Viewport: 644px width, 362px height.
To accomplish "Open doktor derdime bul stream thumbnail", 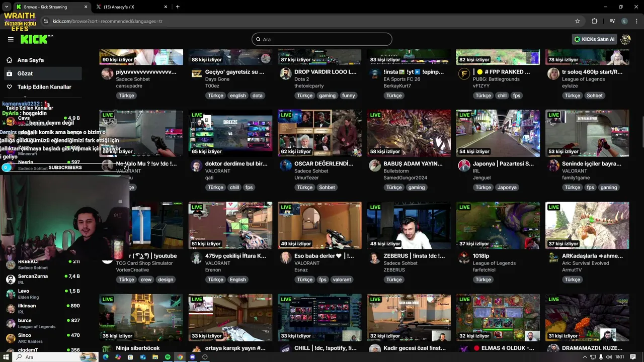I will tap(230, 133).
